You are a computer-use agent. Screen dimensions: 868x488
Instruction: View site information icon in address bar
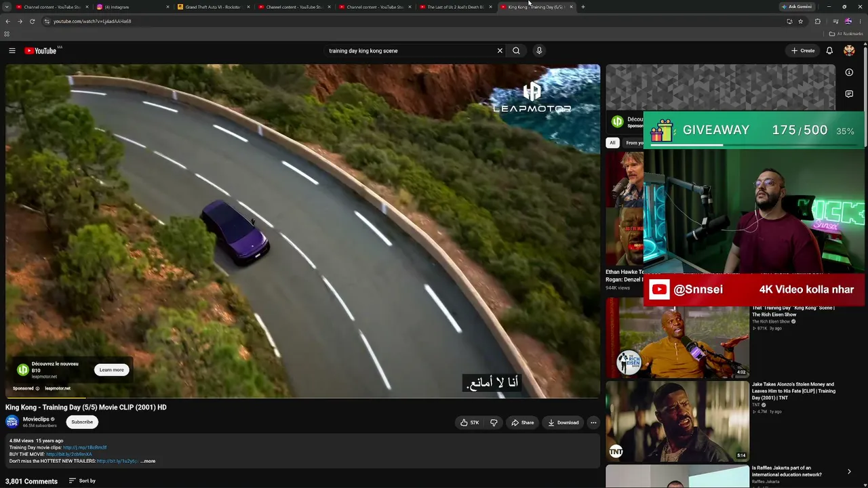[47, 21]
